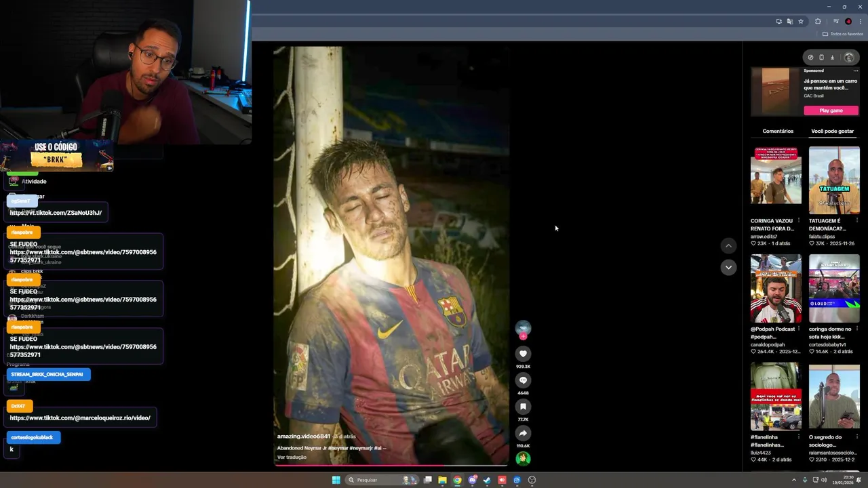This screenshot has height=488, width=868.
Task: Open OBS Studio from the taskbar
Action: [x=532, y=480]
